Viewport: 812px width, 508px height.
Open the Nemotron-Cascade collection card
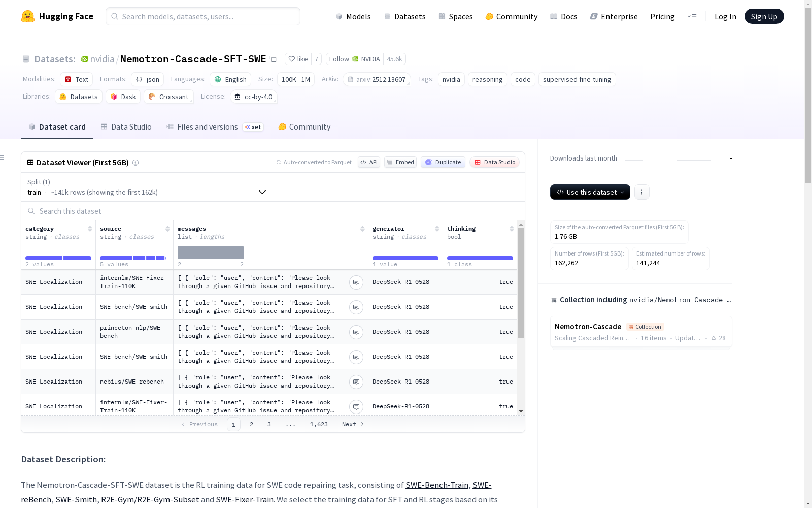[641, 332]
